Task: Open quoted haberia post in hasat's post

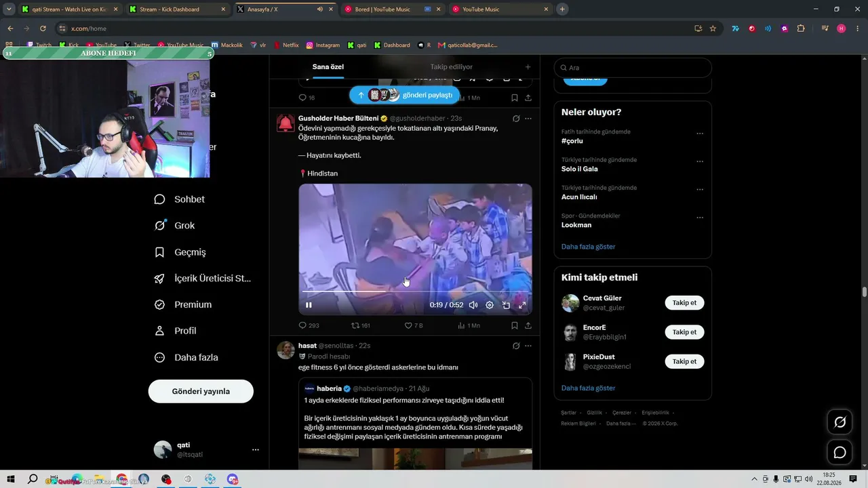Action: pyautogui.click(x=415, y=424)
